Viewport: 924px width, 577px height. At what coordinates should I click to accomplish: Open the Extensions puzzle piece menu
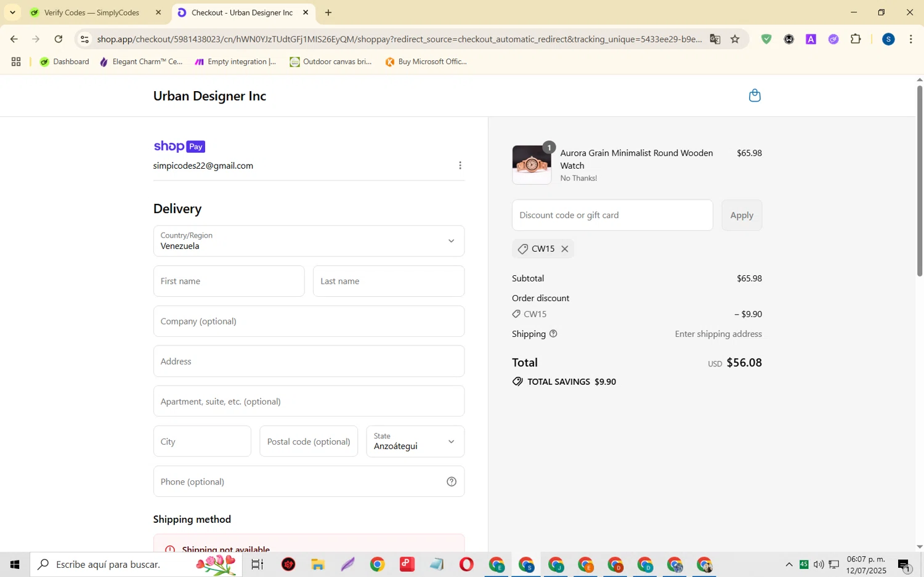click(x=856, y=39)
